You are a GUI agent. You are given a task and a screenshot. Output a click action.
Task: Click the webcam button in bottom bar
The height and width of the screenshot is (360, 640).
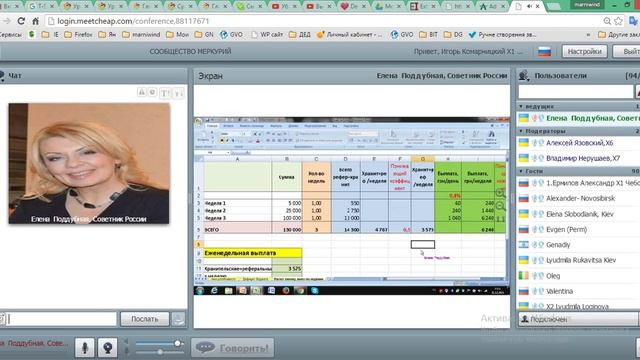pos(107,348)
